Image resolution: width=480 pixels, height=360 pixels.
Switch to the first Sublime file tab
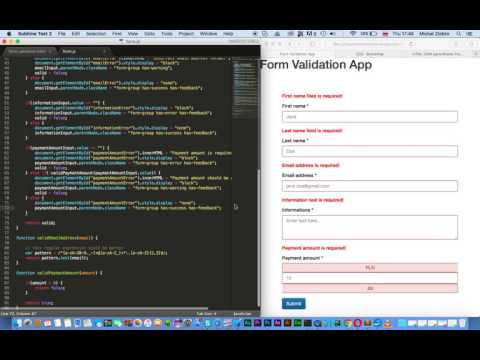pyautogui.click(x=30, y=51)
